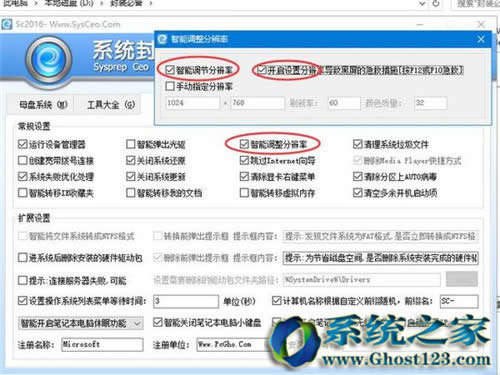The width and height of the screenshot is (500, 375).
Task: Click the computer name prefix field SC-
Action: [x=459, y=301]
